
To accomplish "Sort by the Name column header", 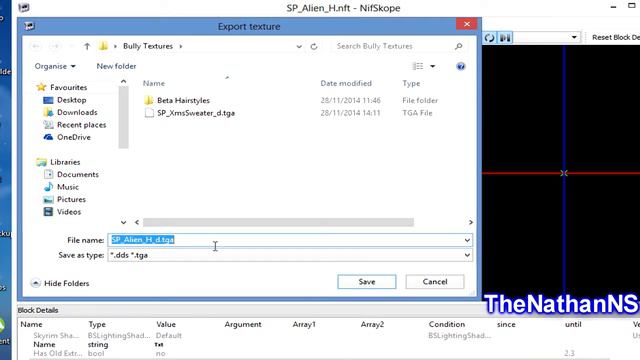I will pyautogui.click(x=154, y=83).
